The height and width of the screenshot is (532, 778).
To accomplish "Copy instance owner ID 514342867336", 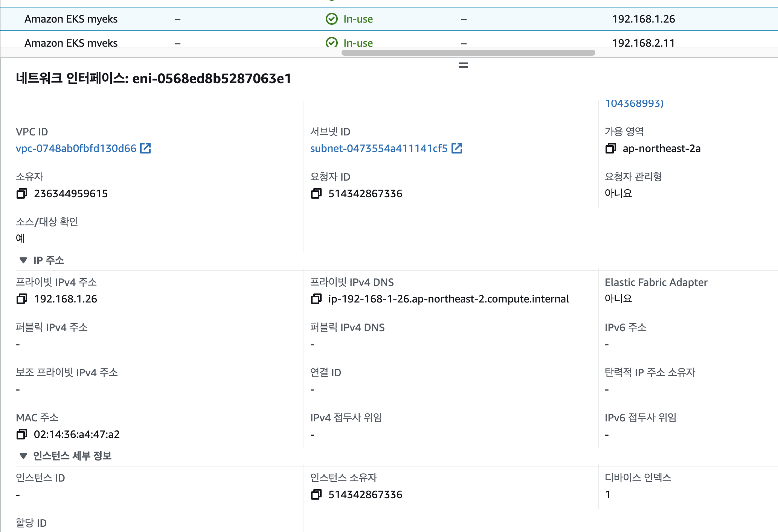I will pyautogui.click(x=316, y=495).
